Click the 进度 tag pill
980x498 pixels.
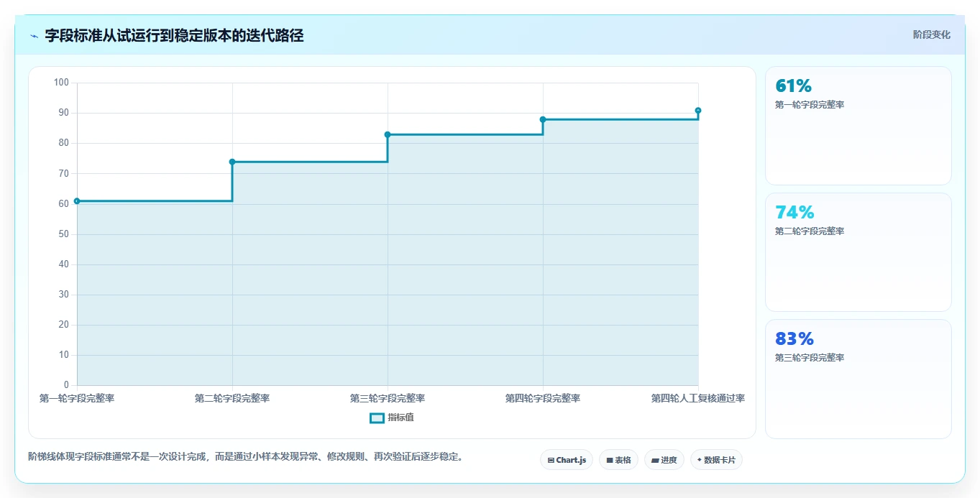[664, 460]
